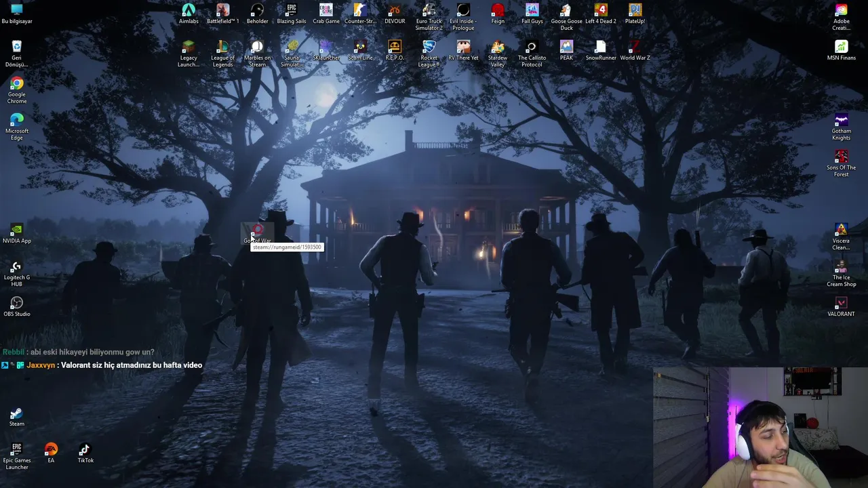Click the Rebbil chat message overlay

[79, 352]
